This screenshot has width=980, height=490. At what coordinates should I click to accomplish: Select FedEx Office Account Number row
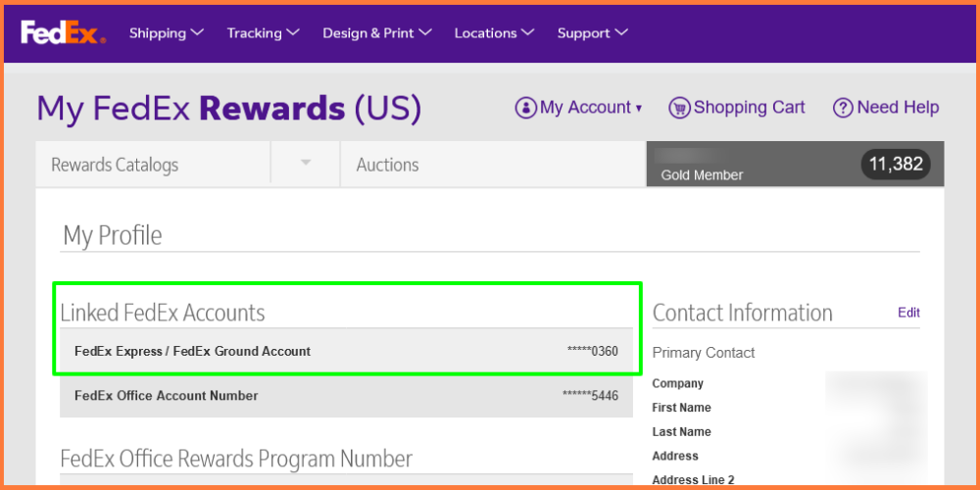(346, 396)
